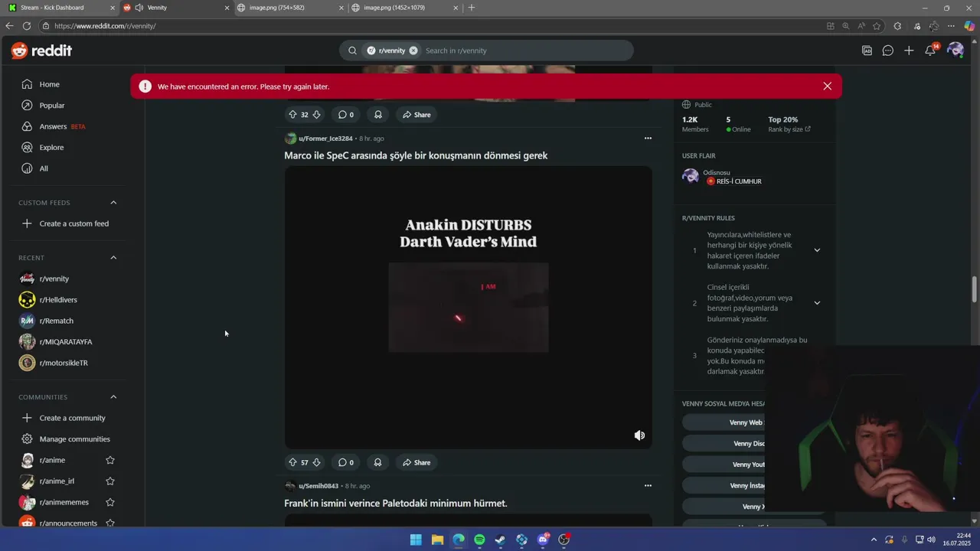Collapse the Communities section

coord(113,397)
